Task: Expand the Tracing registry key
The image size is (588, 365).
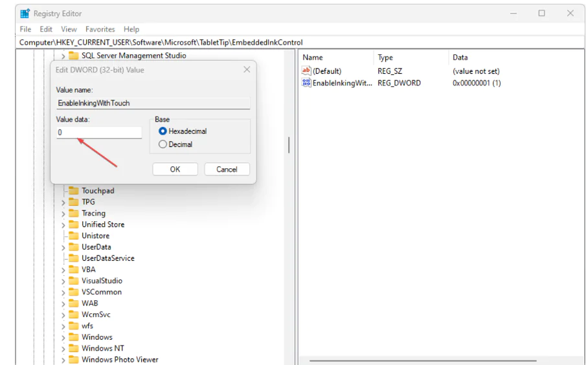Action: point(63,214)
